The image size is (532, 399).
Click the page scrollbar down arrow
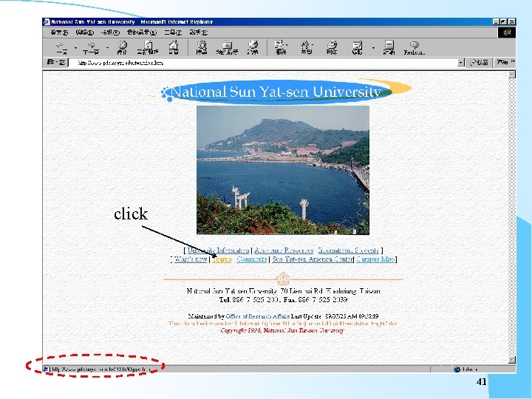(x=512, y=360)
